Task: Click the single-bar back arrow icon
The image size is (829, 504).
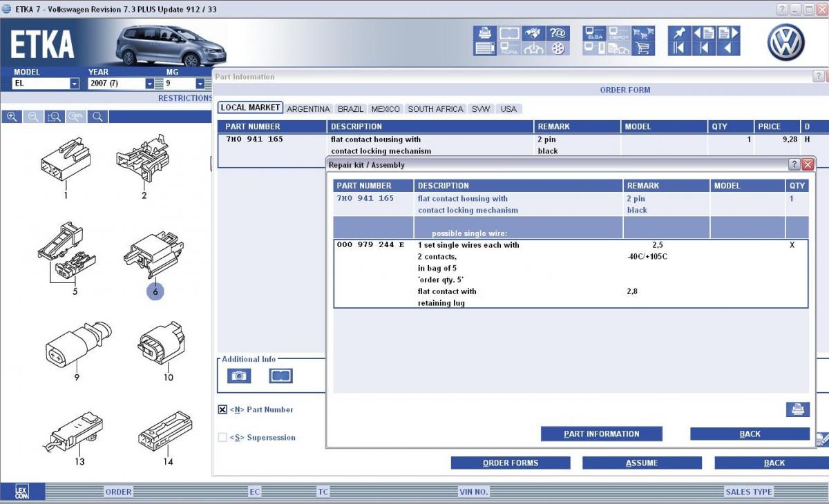Action: 704,48
